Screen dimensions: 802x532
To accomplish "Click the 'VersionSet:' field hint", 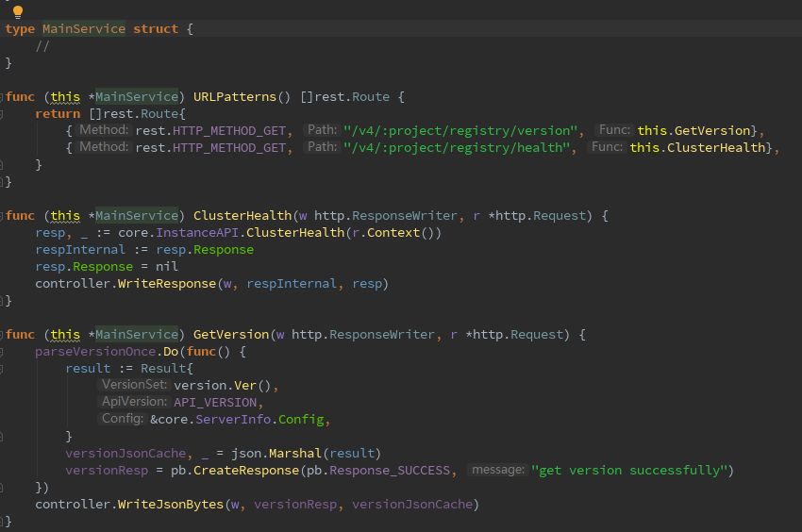I will (x=134, y=385).
